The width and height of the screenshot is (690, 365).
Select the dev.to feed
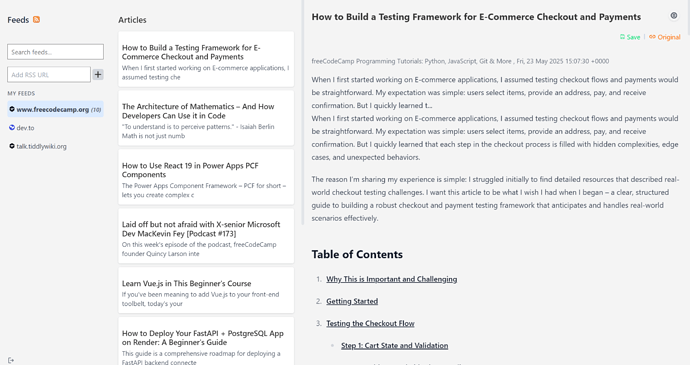55,128
